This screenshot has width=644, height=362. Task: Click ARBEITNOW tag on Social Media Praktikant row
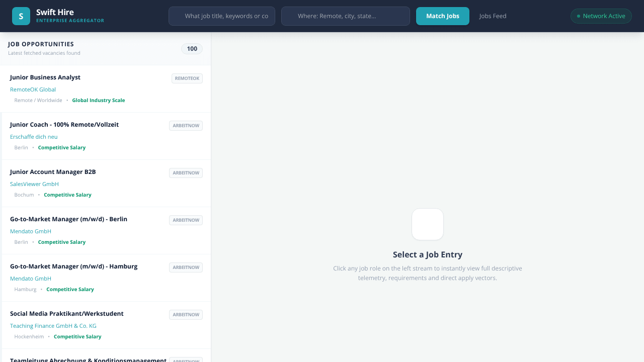pos(186,315)
